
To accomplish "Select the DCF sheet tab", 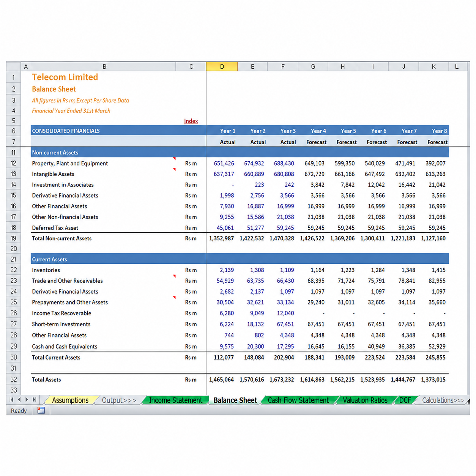I will click(405, 400).
